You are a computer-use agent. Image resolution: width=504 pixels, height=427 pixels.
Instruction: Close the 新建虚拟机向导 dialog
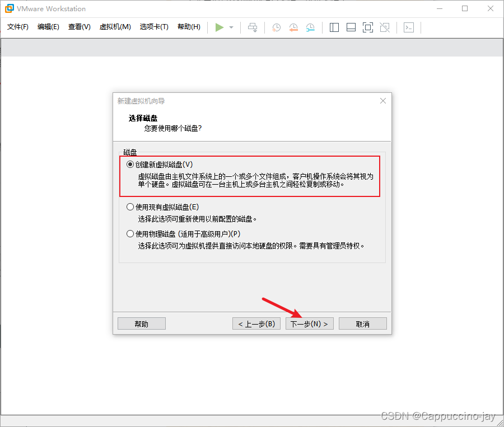383,101
